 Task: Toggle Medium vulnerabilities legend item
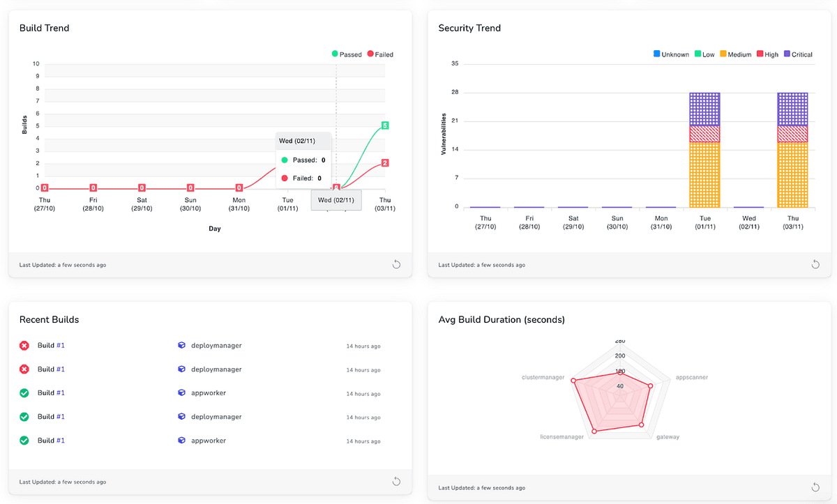pos(735,54)
